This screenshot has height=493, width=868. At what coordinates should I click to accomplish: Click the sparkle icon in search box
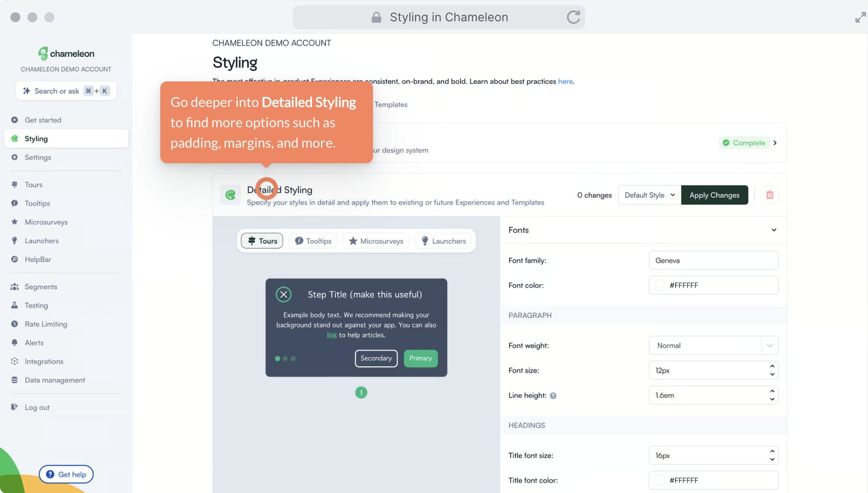tap(26, 91)
